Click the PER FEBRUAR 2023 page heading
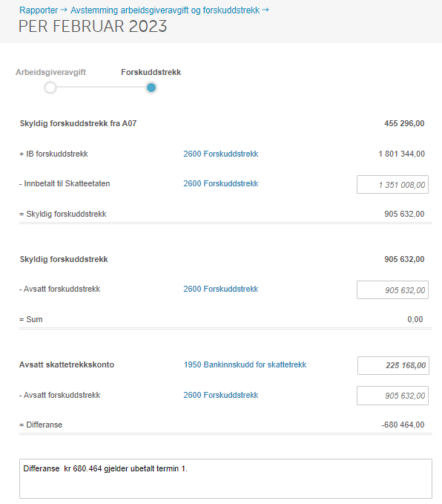Image resolution: width=442 pixels, height=504 pixels. pyautogui.click(x=93, y=27)
